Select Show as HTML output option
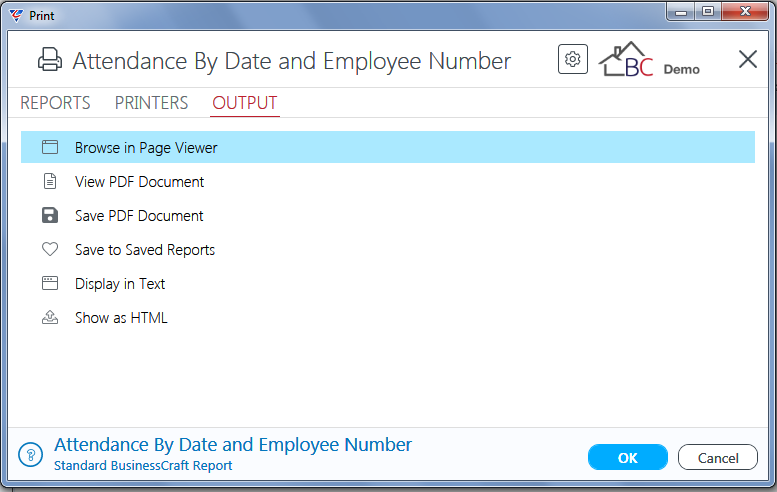The height and width of the screenshot is (492, 777). click(388, 317)
